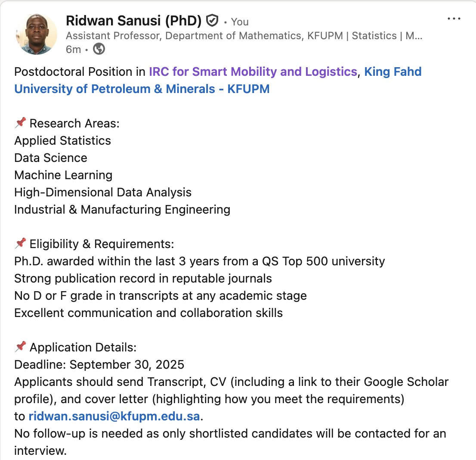Click the pin emoji beside Eligibility & Requirements
This screenshot has height=460, width=476.
20,244
